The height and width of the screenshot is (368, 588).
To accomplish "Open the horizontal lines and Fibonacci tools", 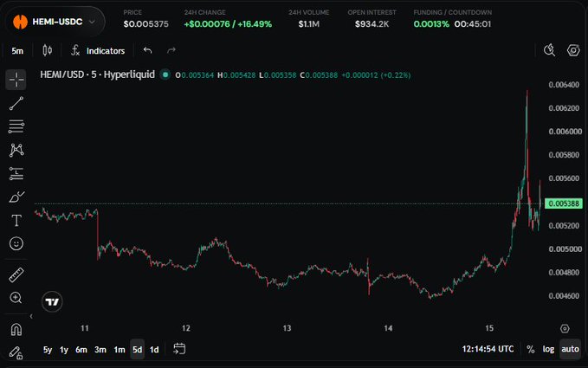I will (x=16, y=126).
